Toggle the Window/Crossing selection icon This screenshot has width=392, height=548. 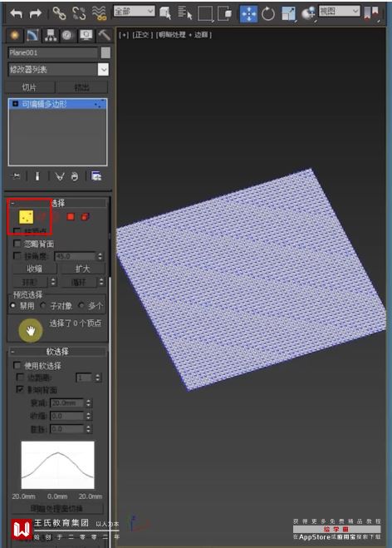(224, 13)
